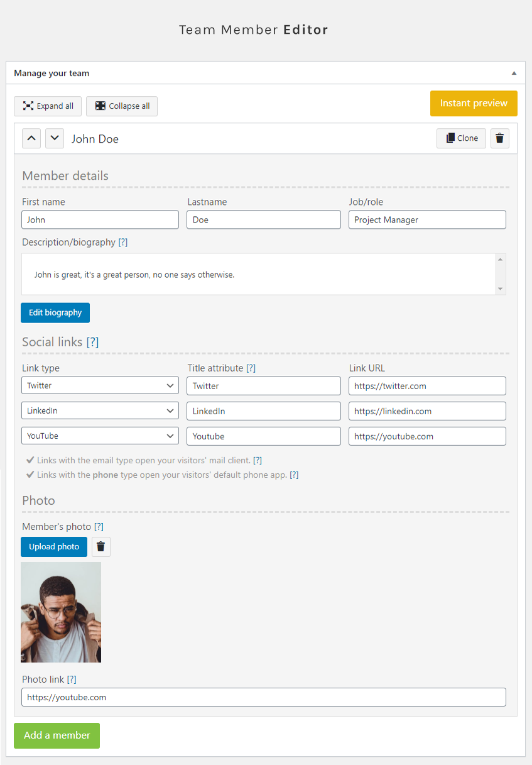This screenshot has width=532, height=765.
Task: Click the member's photo thumbnail
Action: click(61, 612)
